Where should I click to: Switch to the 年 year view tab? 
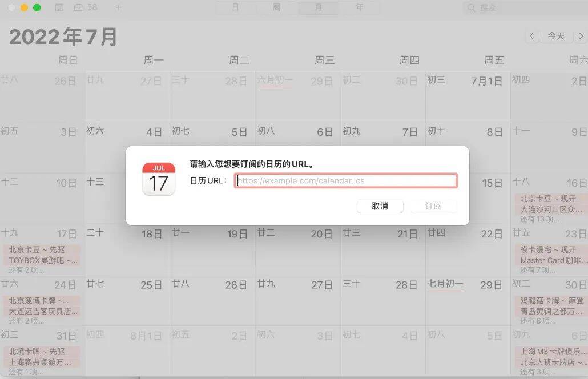(x=359, y=7)
